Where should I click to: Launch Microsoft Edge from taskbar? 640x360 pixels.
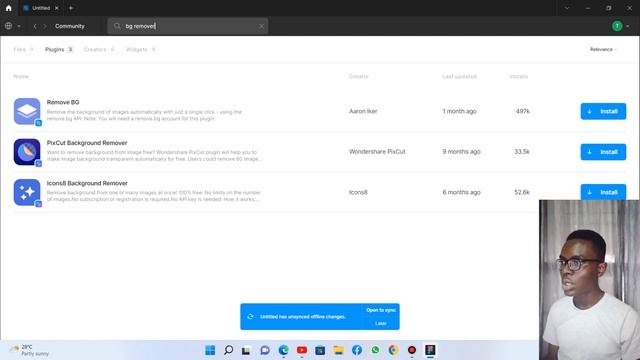pyautogui.click(x=283, y=350)
